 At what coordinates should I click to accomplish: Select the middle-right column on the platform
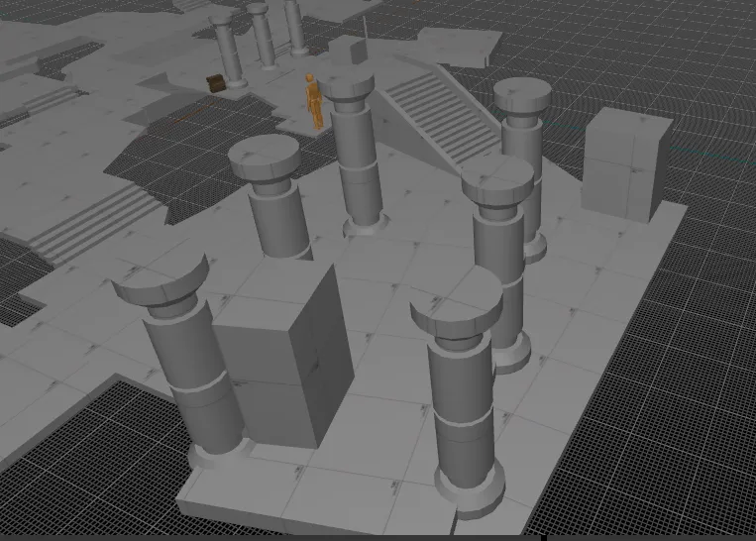click(499, 261)
